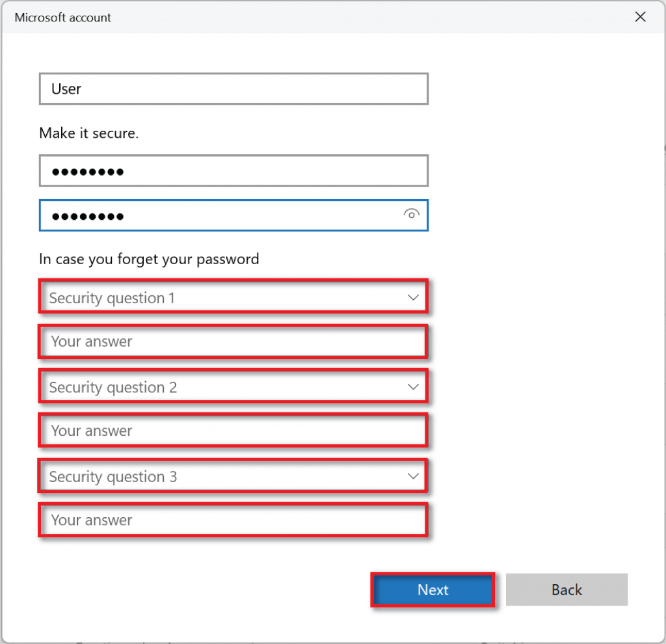Click the Next button

(433, 590)
